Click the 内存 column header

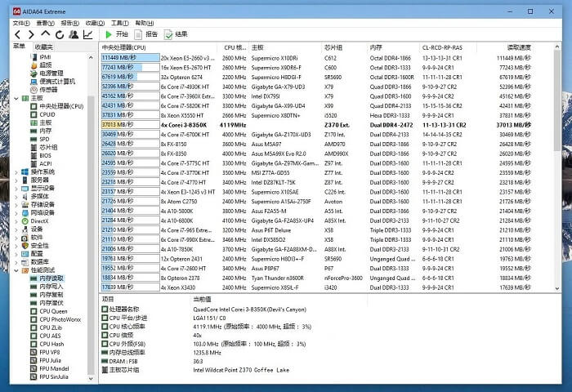pos(376,47)
